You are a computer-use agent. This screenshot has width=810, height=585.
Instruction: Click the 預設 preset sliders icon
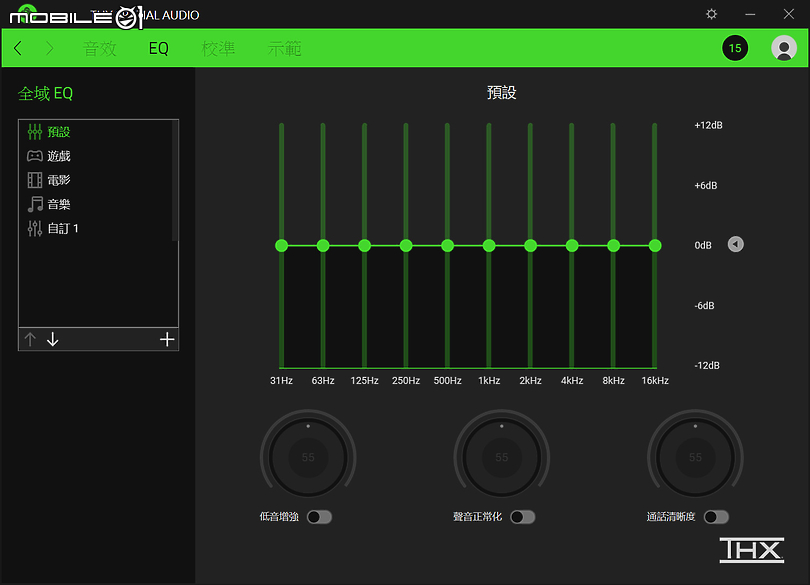[35, 132]
